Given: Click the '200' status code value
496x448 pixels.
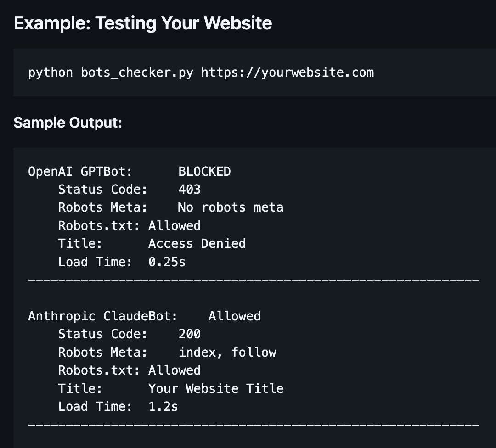Looking at the screenshot, I should (190, 334).
